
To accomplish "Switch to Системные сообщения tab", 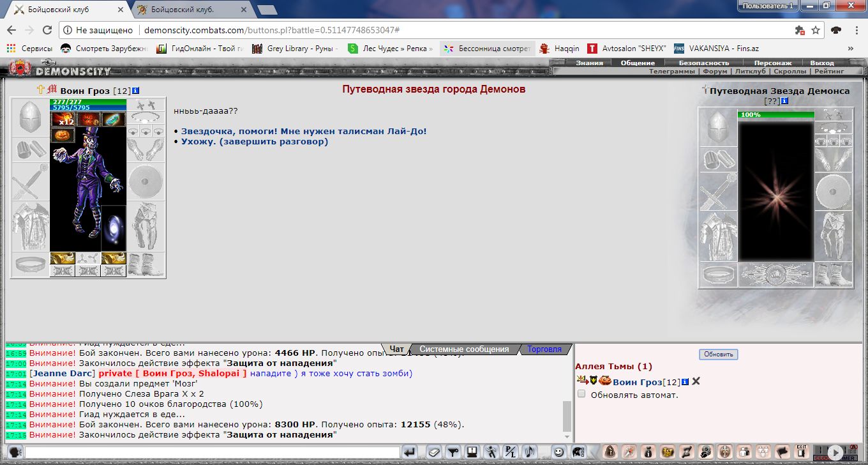I will [464, 349].
